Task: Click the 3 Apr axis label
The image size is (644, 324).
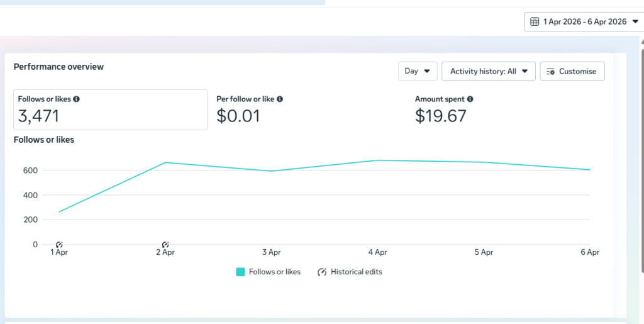Action: tap(272, 252)
